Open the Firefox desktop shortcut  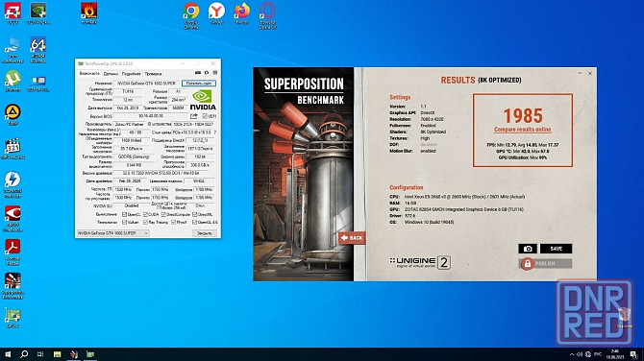tap(242, 13)
